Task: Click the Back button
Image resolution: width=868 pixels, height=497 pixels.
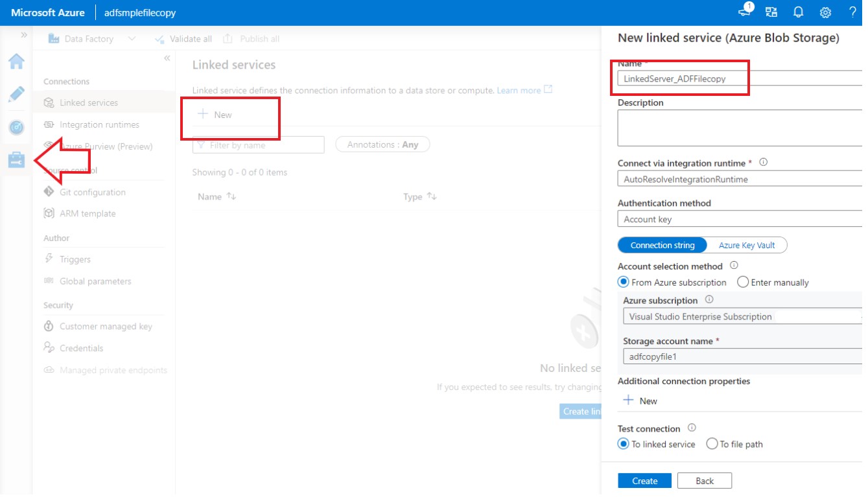Action: pyautogui.click(x=705, y=481)
